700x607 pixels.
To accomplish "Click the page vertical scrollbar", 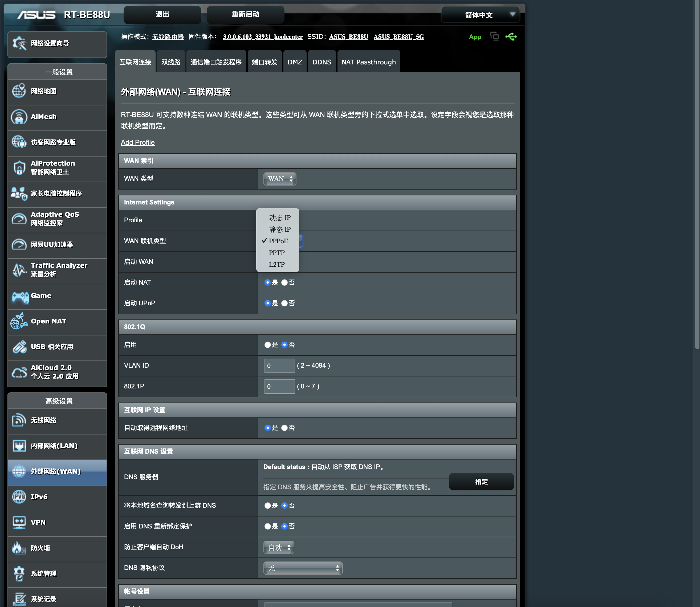I will [697, 174].
